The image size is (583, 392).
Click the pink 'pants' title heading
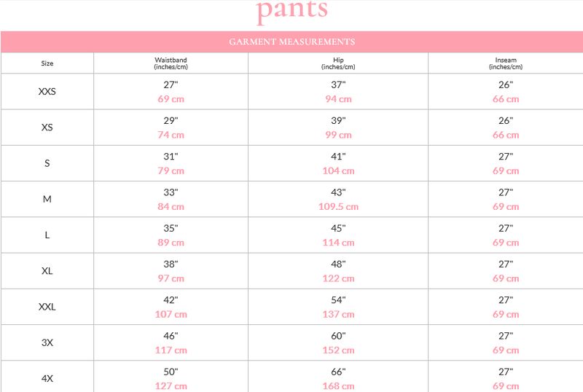point(292,10)
